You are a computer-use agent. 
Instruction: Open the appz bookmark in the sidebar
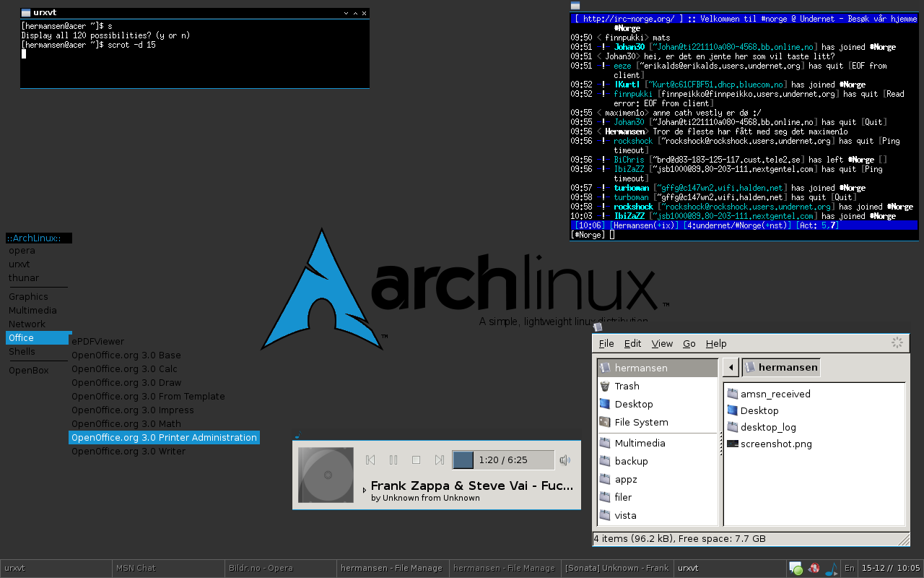[x=658, y=479]
